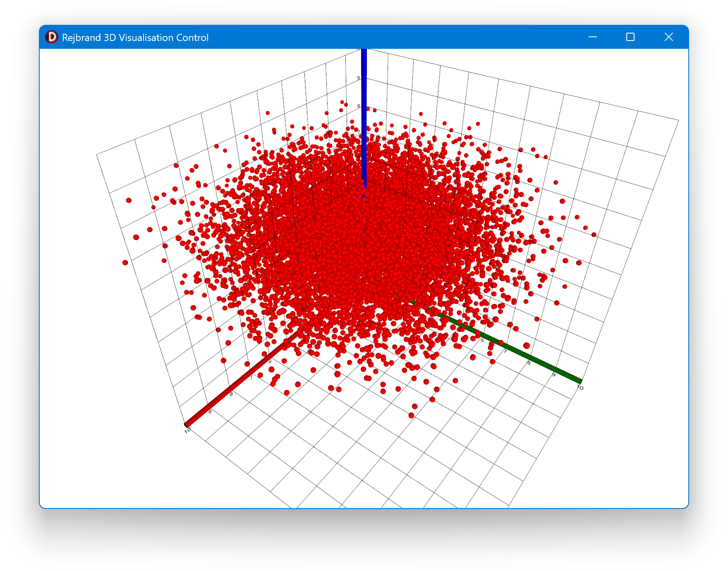
Task: Select the right-most red sphere in the plot
Action: 594,235
